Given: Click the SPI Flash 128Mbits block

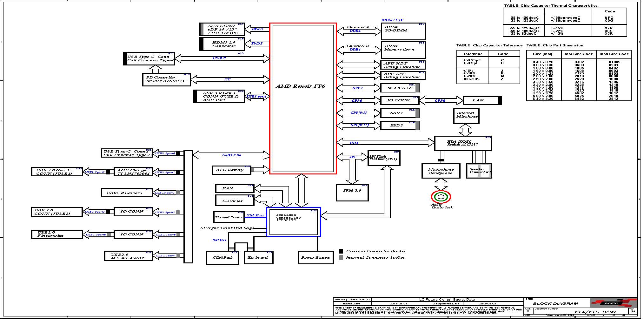Looking at the screenshot, I should coord(384,158).
